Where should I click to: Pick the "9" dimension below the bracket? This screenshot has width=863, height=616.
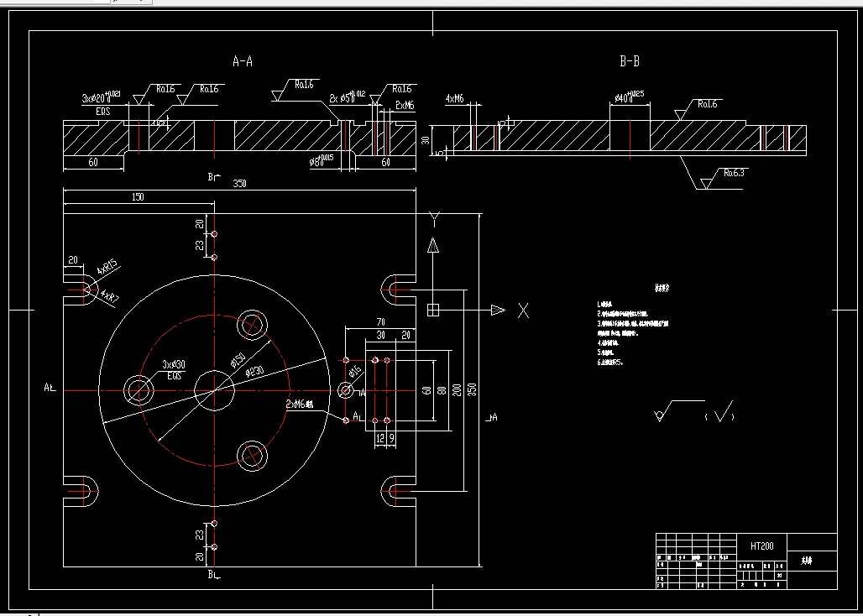[391, 438]
